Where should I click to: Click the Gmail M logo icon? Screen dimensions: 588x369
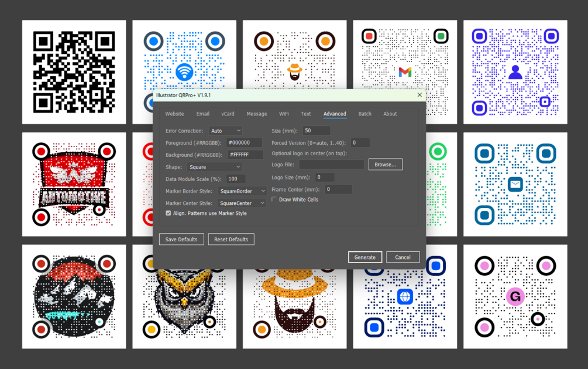(x=405, y=72)
